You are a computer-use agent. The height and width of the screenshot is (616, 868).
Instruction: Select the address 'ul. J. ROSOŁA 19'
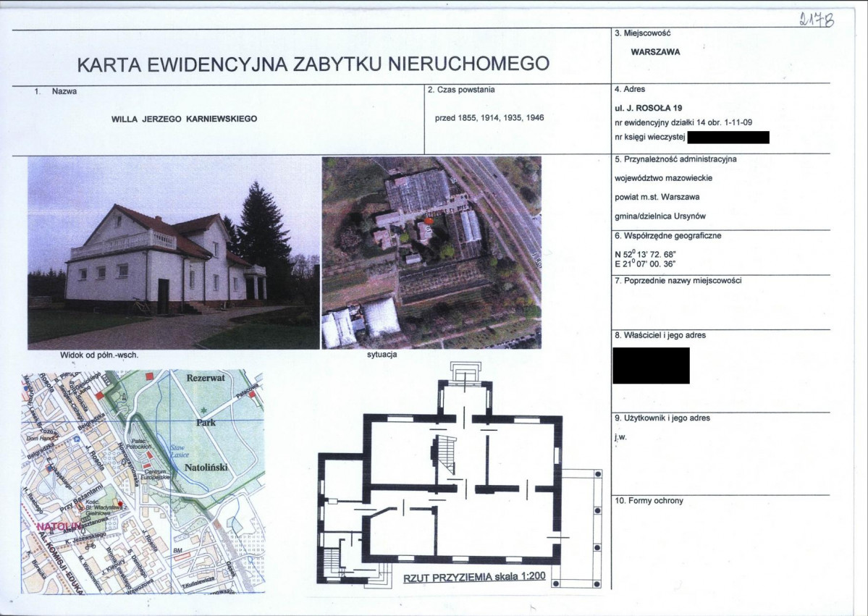coord(648,108)
